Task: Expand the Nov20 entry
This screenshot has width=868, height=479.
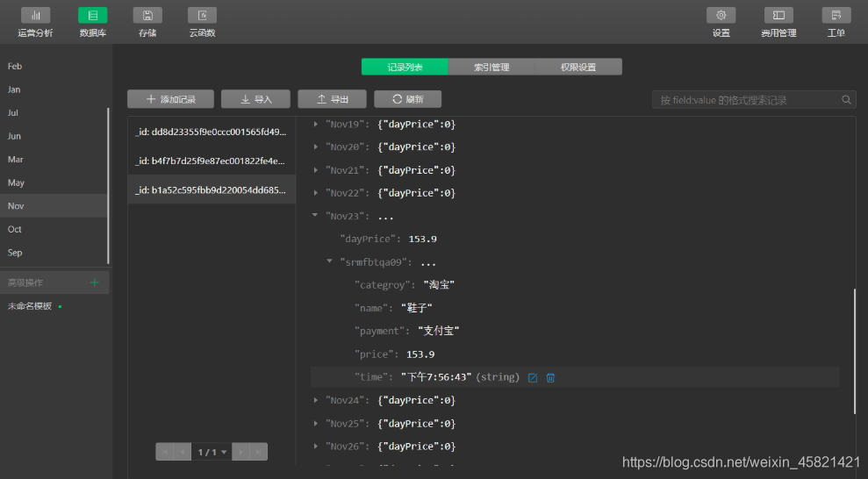Action: point(316,147)
